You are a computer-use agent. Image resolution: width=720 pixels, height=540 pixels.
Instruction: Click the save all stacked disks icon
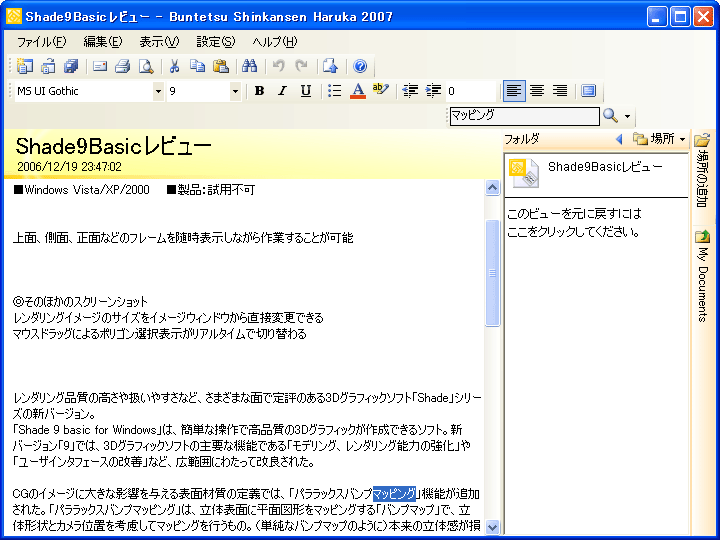click(71, 66)
